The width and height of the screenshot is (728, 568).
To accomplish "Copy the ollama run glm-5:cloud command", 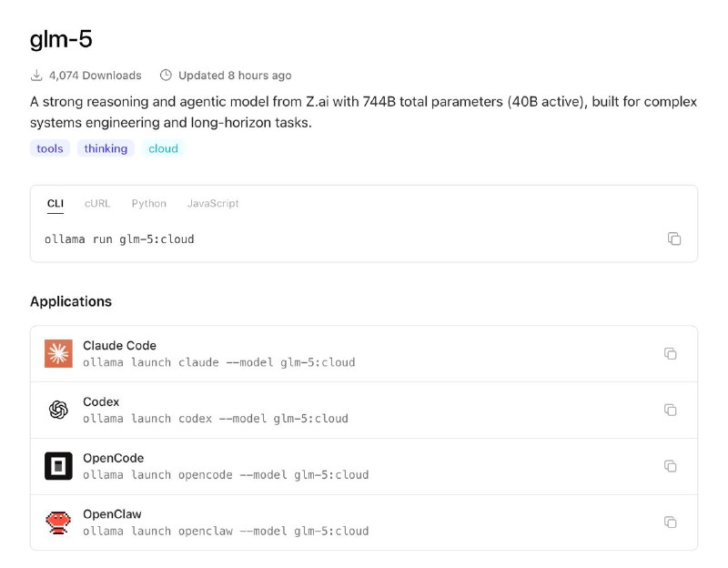I will pos(674,238).
